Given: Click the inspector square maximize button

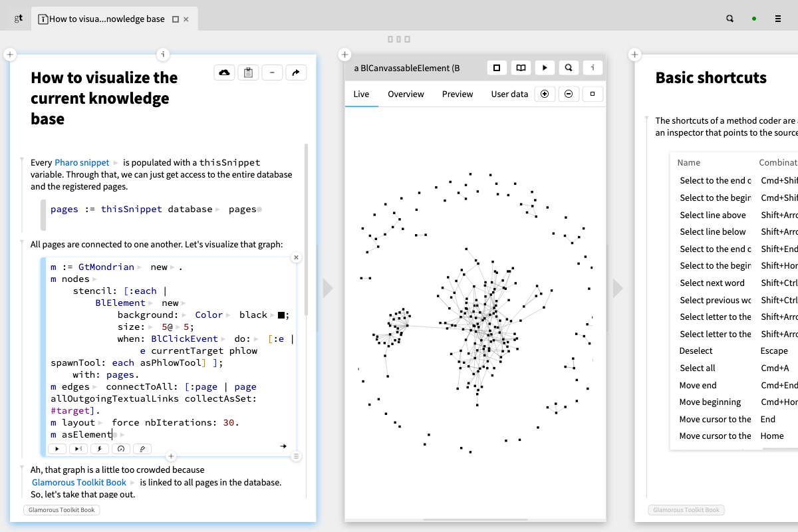Looking at the screenshot, I should tap(497, 67).
